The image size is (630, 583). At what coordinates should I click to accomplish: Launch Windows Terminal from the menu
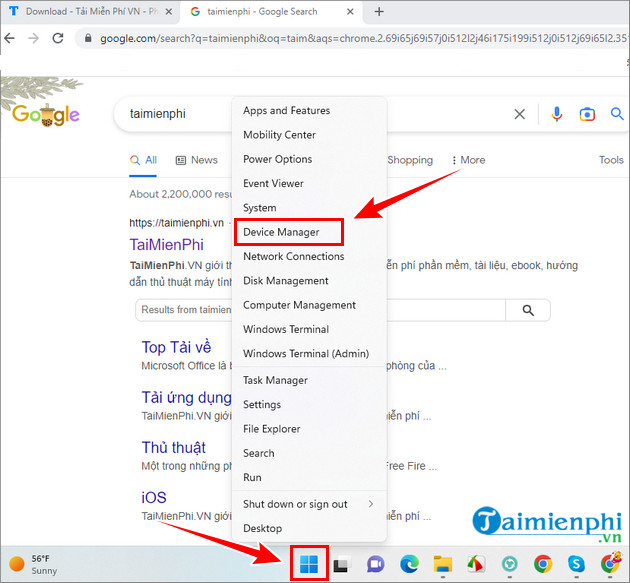309,329
